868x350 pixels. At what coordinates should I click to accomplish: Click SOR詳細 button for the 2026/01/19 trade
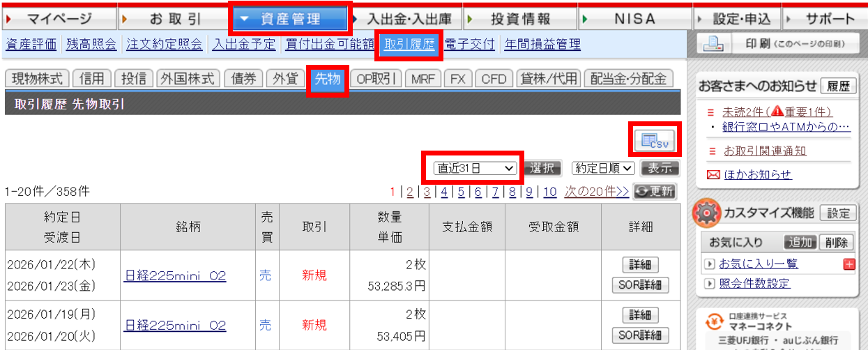(x=640, y=336)
